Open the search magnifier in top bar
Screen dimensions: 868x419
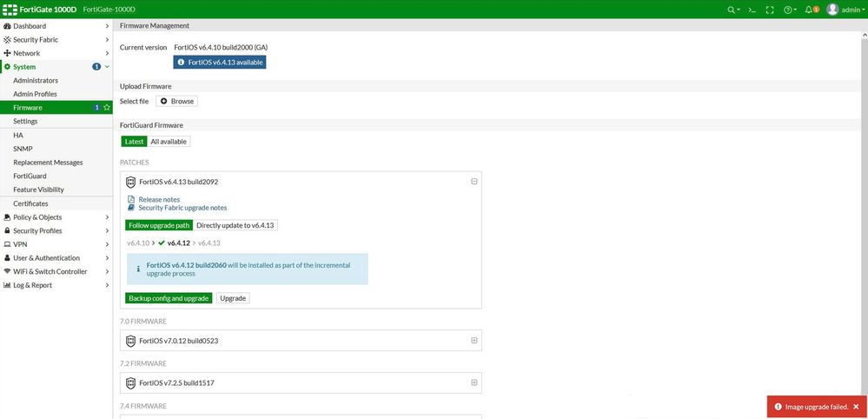732,10
